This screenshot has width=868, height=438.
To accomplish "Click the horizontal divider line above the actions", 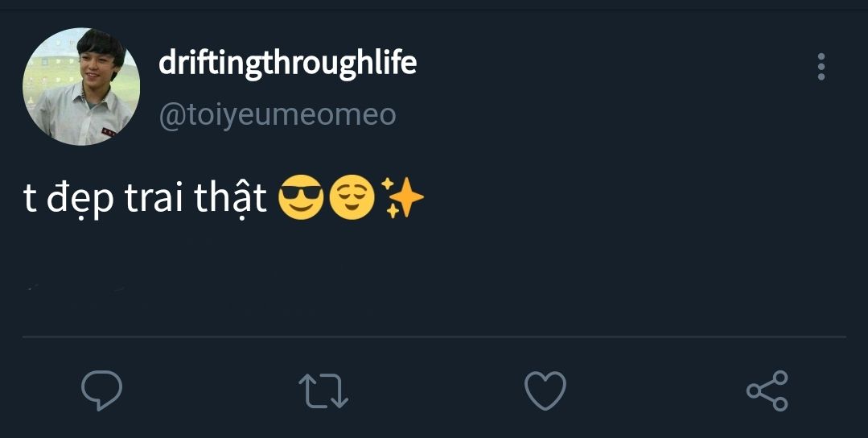I will pyautogui.click(x=434, y=336).
